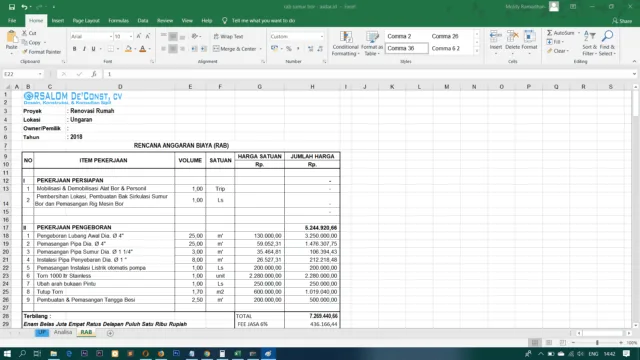Decrease indent in Alignment group
This screenshot has width=640, height=360.
[x=194, y=49]
